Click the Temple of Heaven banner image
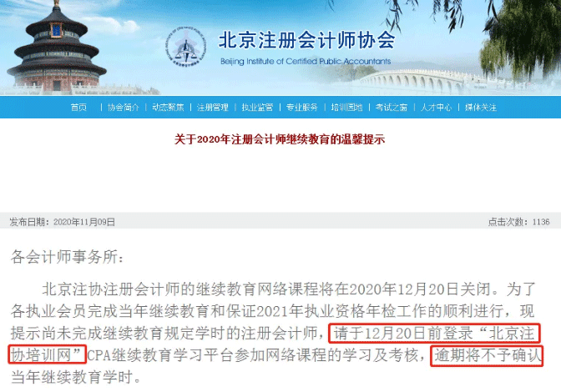561x392 pixels. tap(57, 47)
